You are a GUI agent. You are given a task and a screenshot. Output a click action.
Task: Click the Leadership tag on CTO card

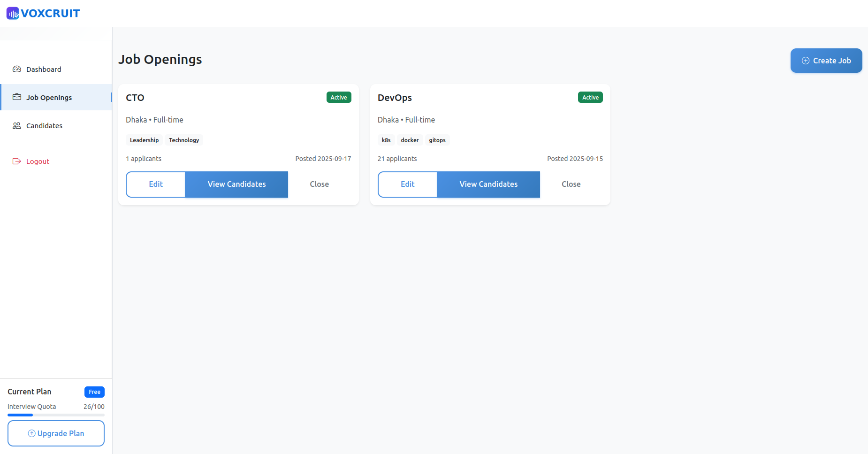tap(144, 140)
